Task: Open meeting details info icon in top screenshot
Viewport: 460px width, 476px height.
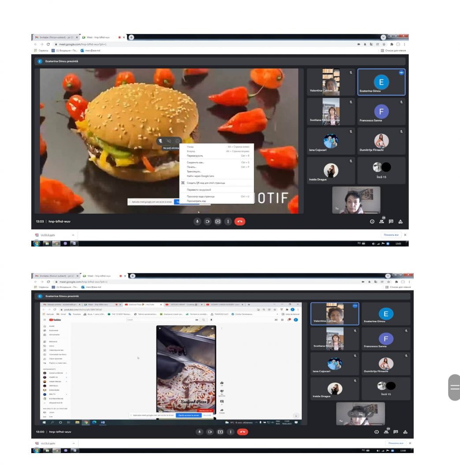Action: pyautogui.click(x=372, y=222)
